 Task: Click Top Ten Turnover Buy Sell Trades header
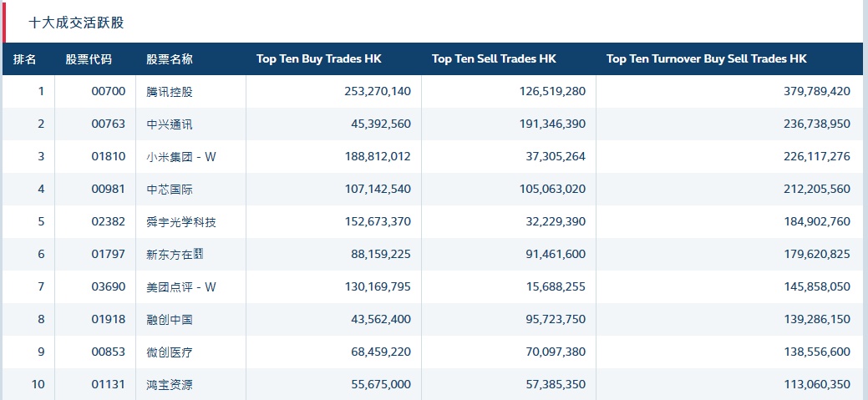pos(707,59)
